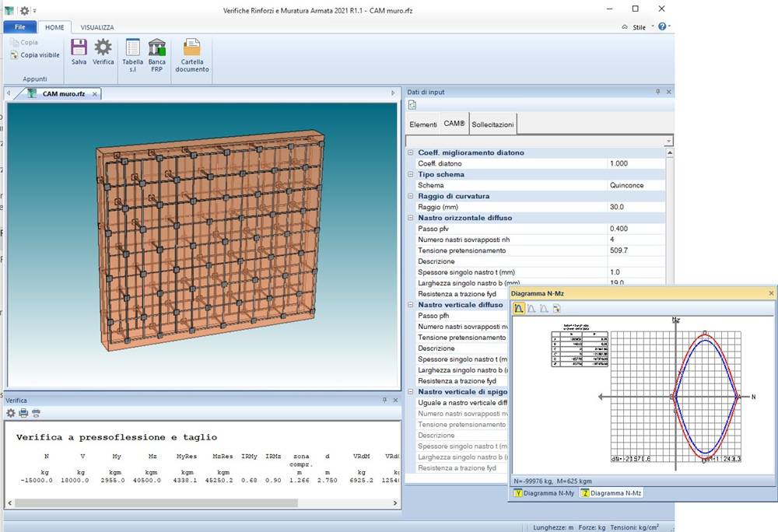This screenshot has width=778, height=532.
Task: Click the 3D wall model in the viewport
Action: pos(211,240)
